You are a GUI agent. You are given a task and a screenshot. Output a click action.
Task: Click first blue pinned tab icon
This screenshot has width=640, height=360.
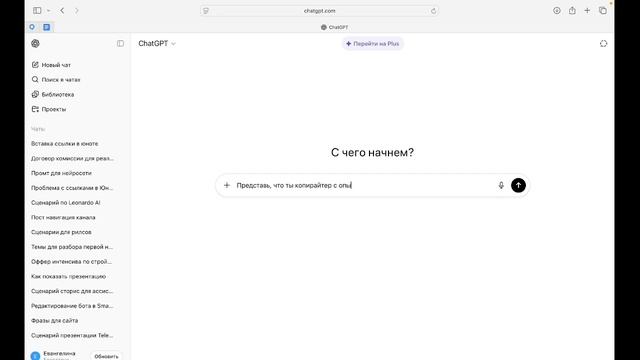(x=32, y=27)
